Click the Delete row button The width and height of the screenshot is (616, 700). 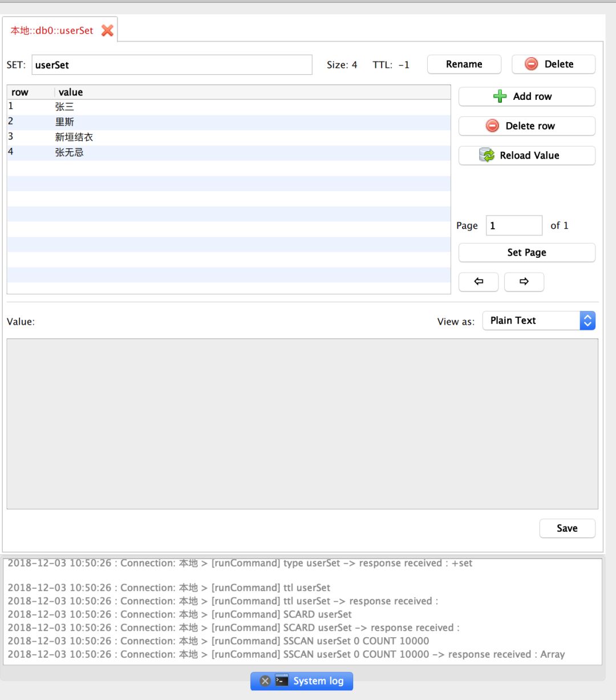pos(526,126)
